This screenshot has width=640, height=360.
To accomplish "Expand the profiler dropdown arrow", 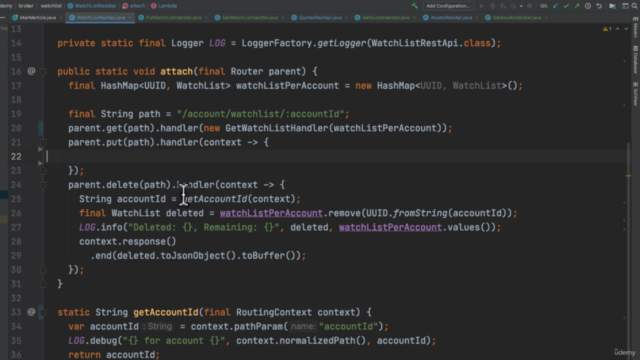I will 521,6.
